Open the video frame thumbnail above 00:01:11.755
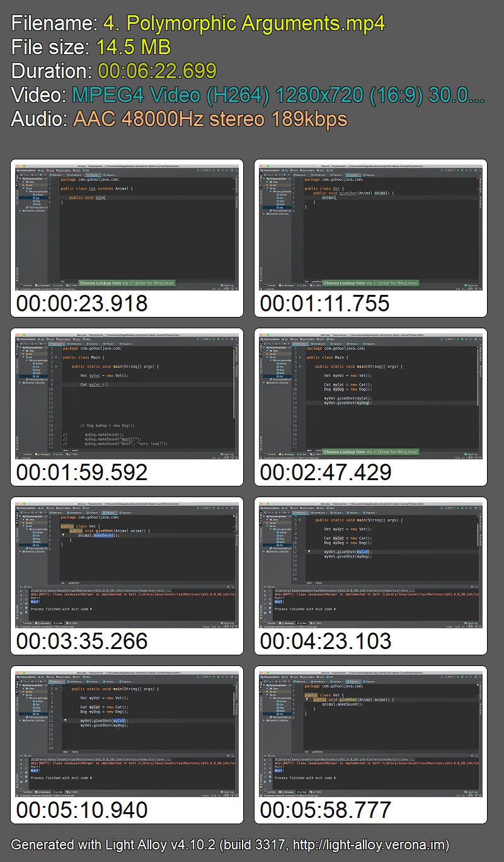This screenshot has width=504, height=862. 370,227
